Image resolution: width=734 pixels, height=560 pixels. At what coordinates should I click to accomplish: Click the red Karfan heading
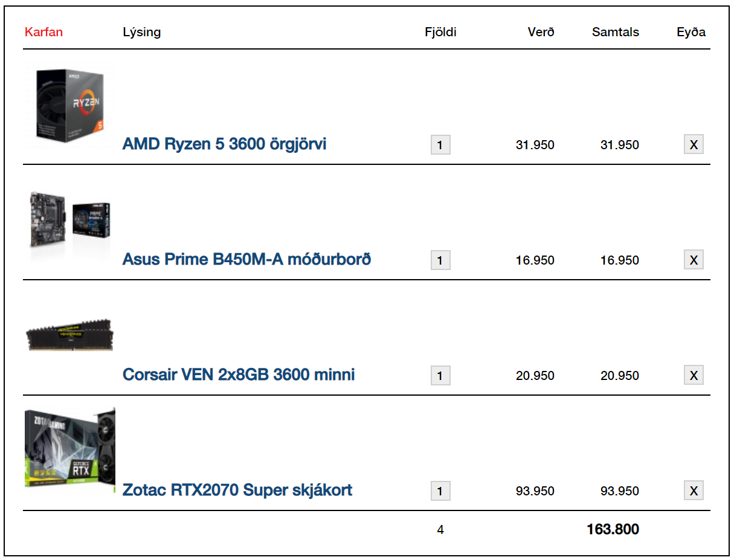click(43, 32)
